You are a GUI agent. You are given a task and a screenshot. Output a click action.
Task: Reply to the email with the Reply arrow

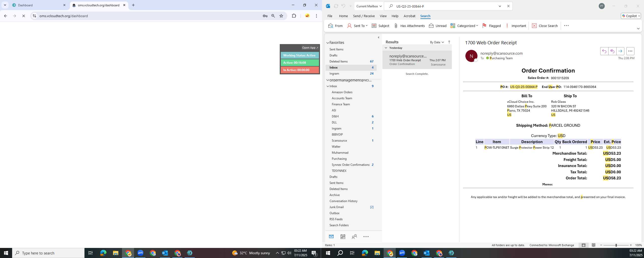pos(604,51)
